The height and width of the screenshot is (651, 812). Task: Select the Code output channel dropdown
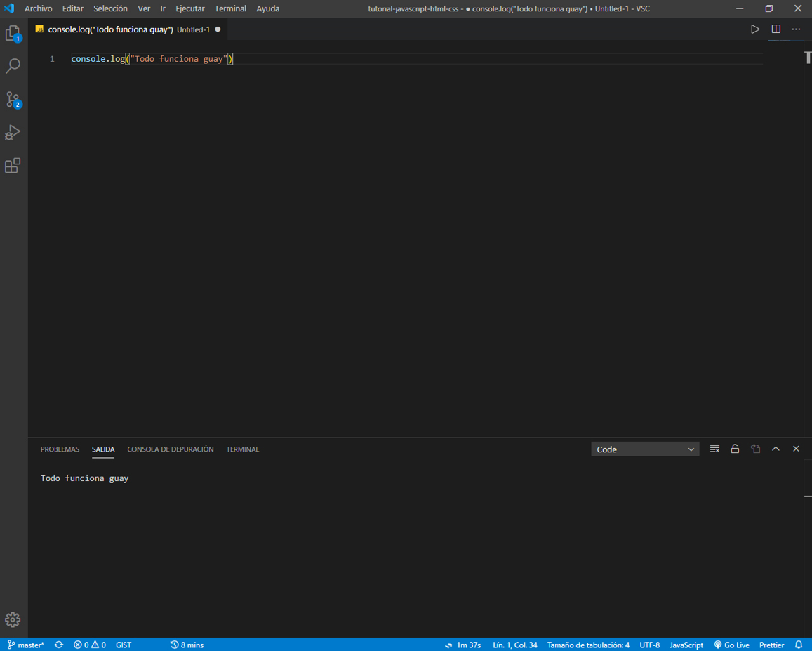coord(645,449)
